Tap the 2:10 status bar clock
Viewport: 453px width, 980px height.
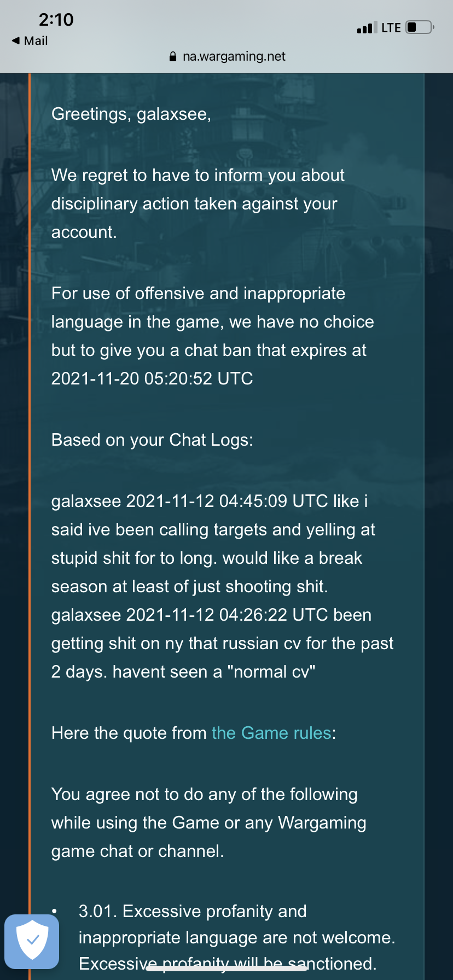click(x=56, y=20)
